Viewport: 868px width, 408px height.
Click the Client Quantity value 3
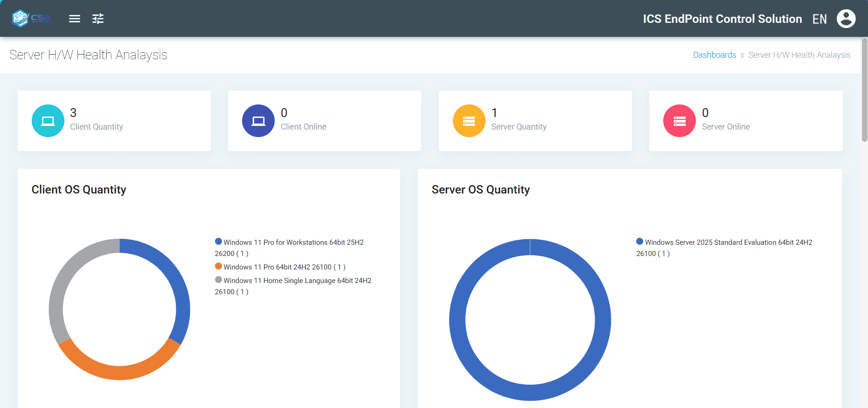[73, 113]
